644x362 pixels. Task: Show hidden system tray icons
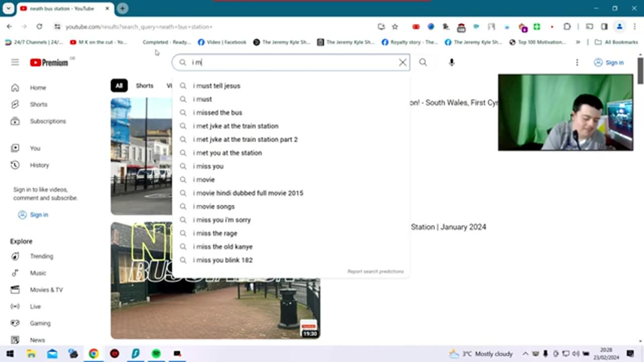coord(525,353)
